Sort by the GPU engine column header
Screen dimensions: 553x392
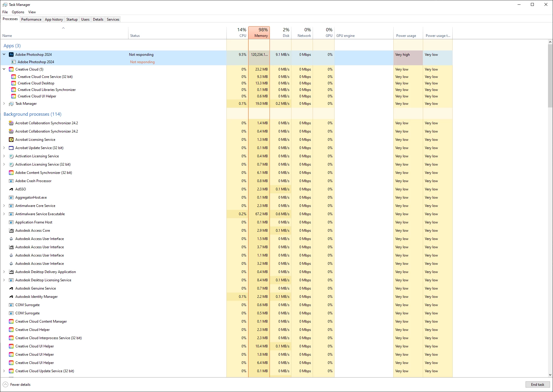click(x=364, y=33)
